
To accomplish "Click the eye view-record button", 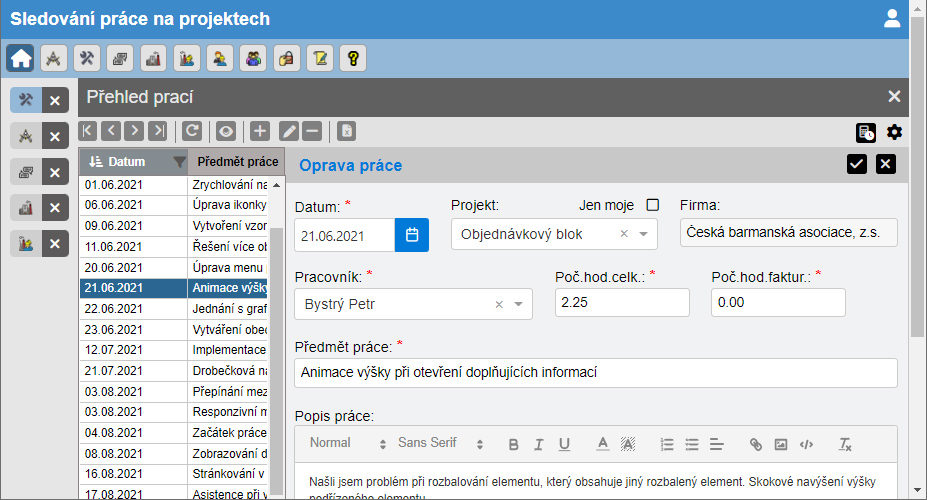I will [x=225, y=131].
